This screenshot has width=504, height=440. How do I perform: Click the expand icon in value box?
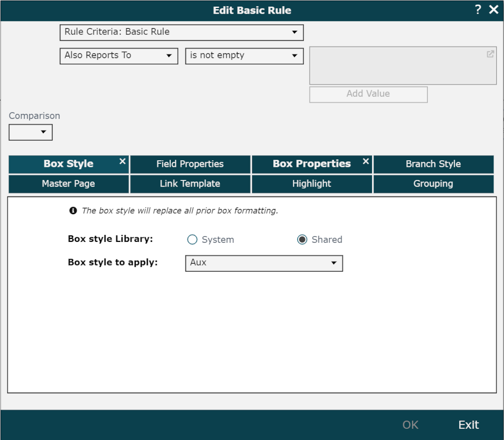(490, 54)
